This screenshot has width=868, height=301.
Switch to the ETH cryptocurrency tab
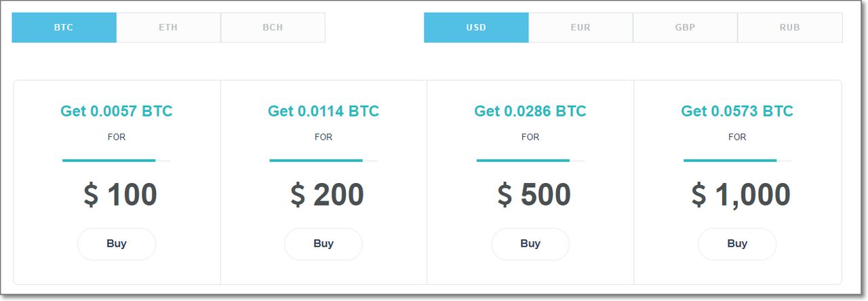point(168,28)
